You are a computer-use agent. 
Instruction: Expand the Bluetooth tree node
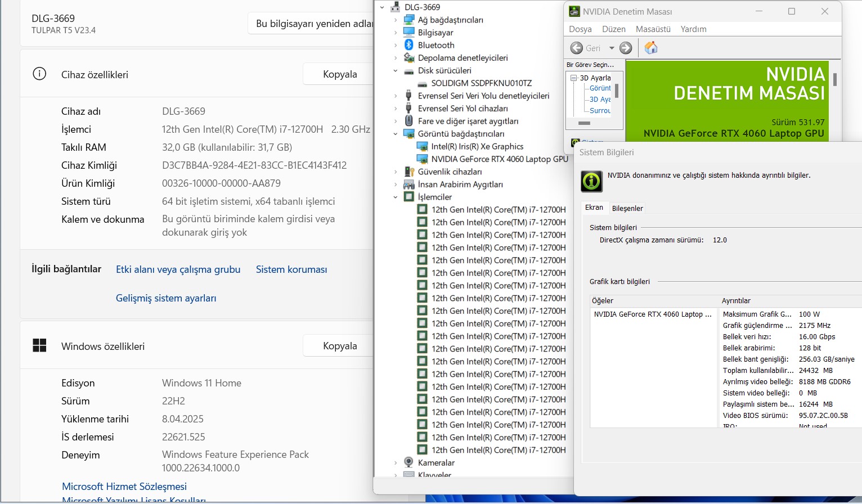[x=396, y=45]
